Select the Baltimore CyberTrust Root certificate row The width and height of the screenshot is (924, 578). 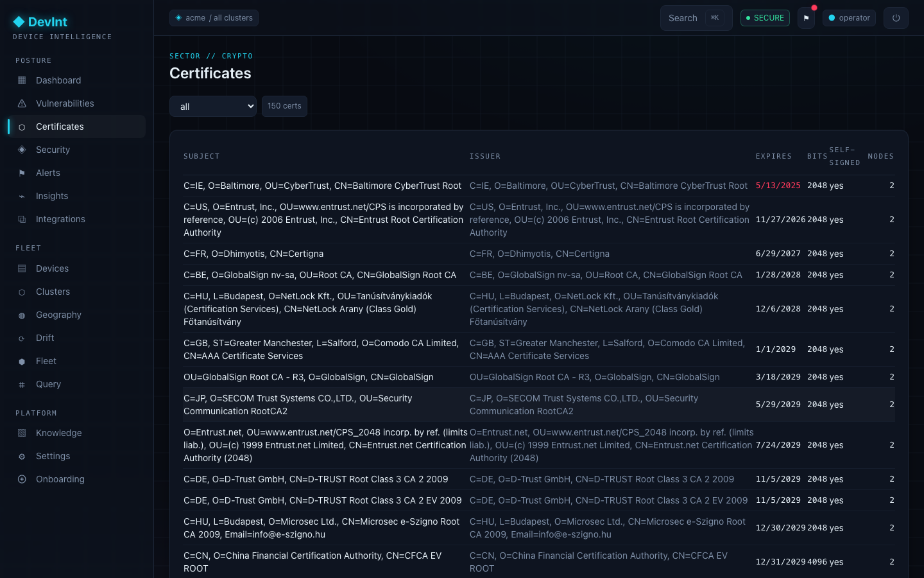coord(539,186)
